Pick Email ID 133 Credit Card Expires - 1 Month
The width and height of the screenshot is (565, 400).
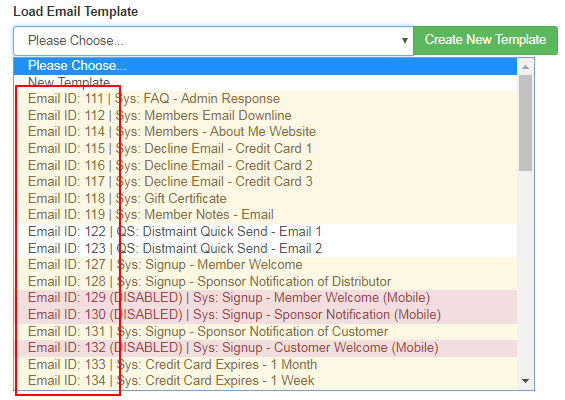pos(265,365)
